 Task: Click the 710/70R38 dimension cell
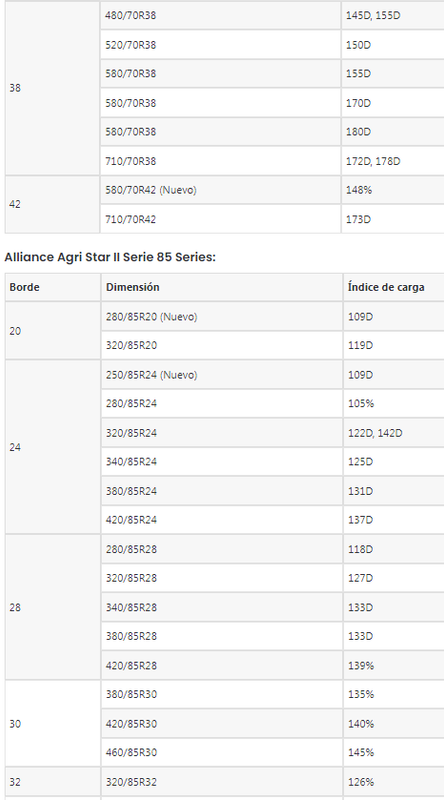pyautogui.click(x=220, y=161)
